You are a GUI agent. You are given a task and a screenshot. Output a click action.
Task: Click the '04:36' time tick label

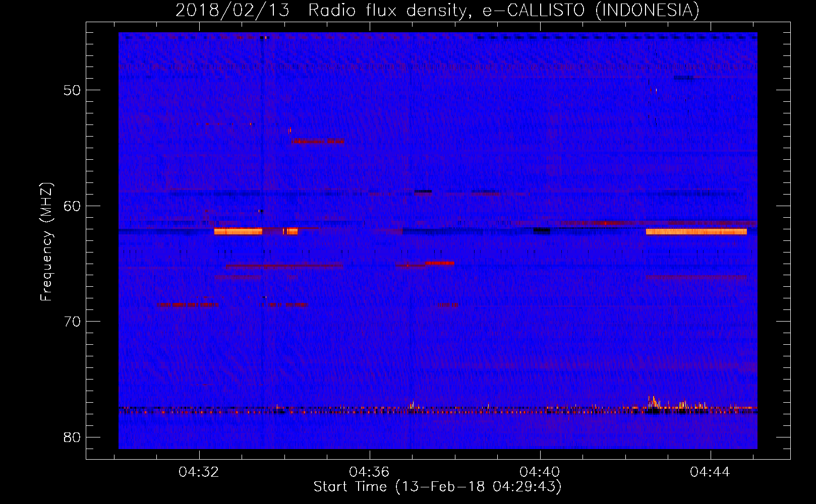point(369,472)
